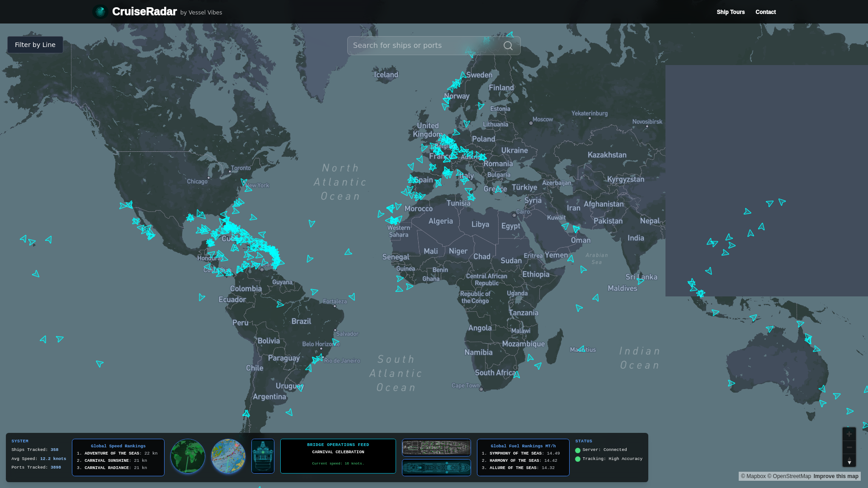Open the nautical chart globe view
Viewport: 868px width, 488px height.
tap(228, 456)
